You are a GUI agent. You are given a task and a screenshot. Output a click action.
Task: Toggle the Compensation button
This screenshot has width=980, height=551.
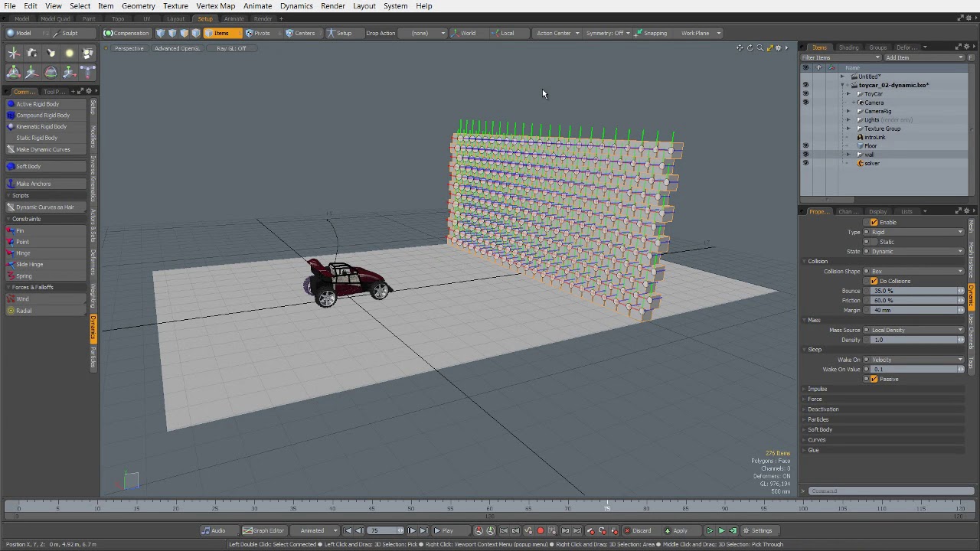click(126, 33)
